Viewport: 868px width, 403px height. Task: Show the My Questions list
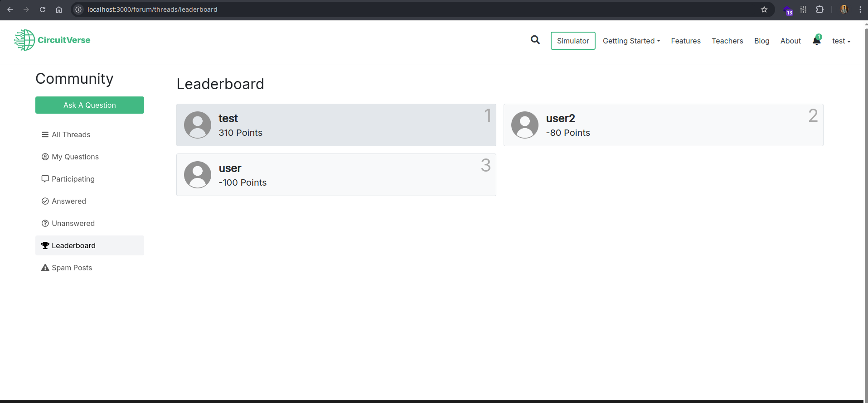tap(75, 157)
